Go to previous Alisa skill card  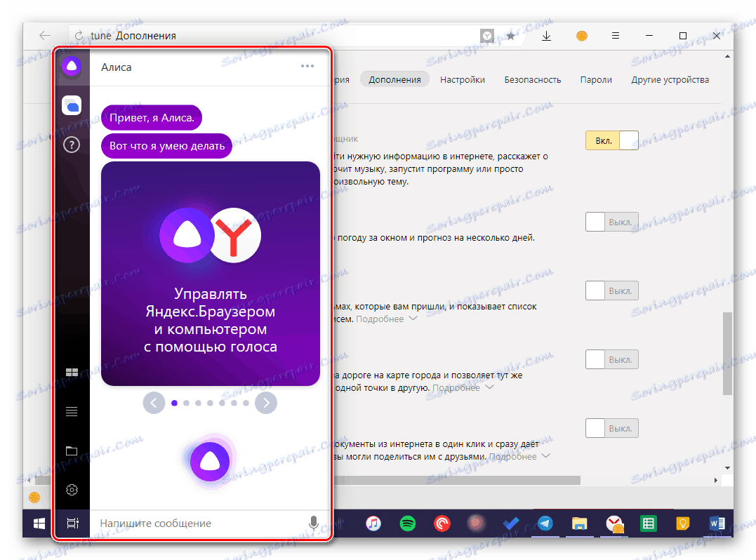pyautogui.click(x=154, y=403)
